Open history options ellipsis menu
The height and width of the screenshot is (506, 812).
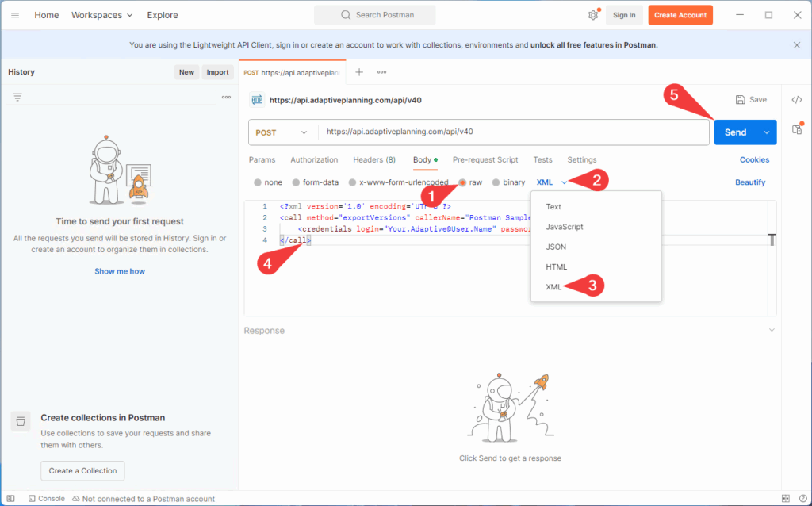click(x=227, y=97)
